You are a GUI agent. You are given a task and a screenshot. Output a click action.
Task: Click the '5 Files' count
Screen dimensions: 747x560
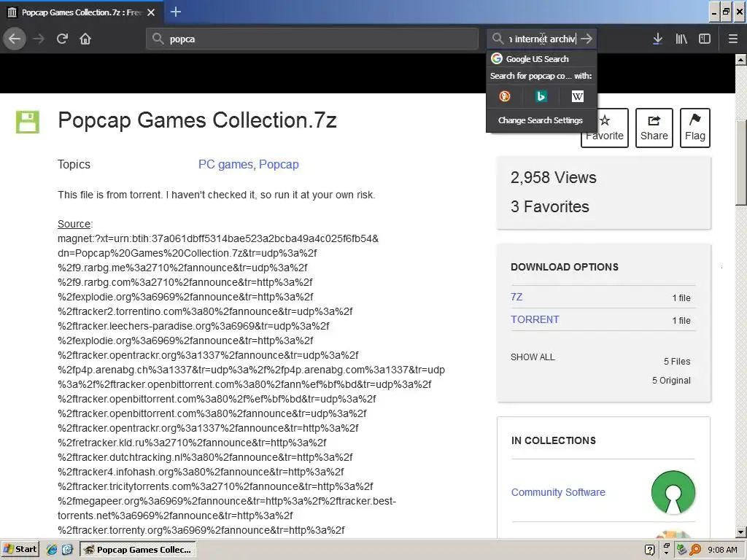tap(677, 362)
